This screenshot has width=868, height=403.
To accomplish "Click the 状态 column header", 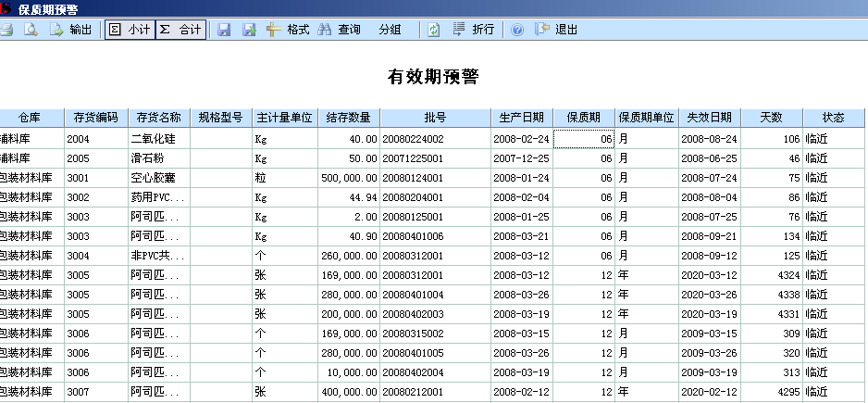I will click(x=835, y=118).
